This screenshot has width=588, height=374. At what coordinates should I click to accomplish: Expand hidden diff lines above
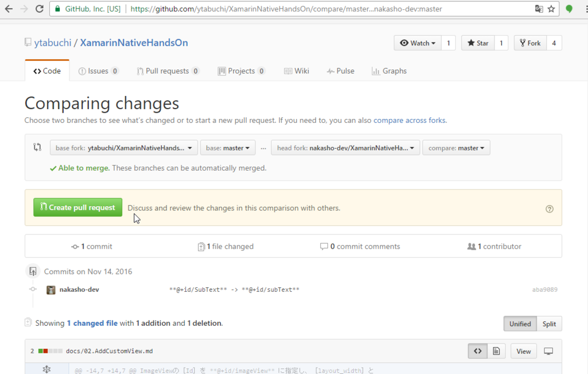tap(47, 369)
